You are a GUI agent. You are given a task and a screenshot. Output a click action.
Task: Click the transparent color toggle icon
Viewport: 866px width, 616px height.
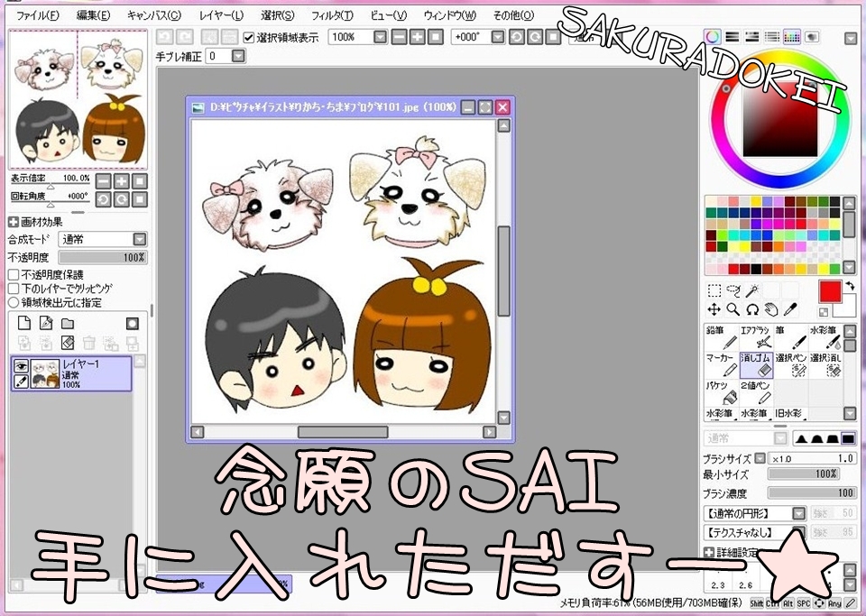click(x=824, y=312)
